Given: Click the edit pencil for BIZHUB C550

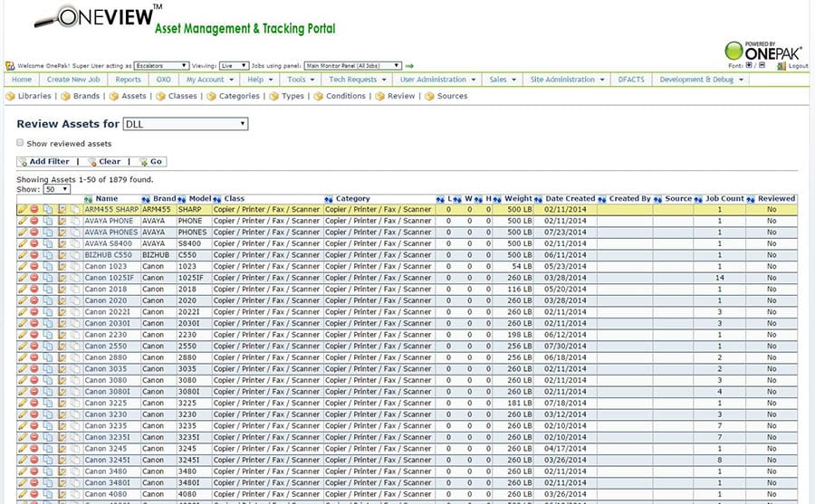Looking at the screenshot, I should coord(23,255).
